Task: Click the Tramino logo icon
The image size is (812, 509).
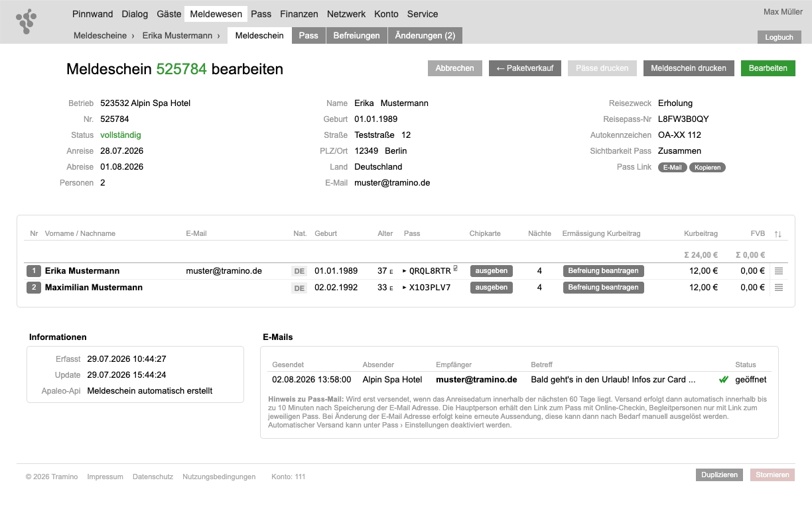Action: point(27,21)
